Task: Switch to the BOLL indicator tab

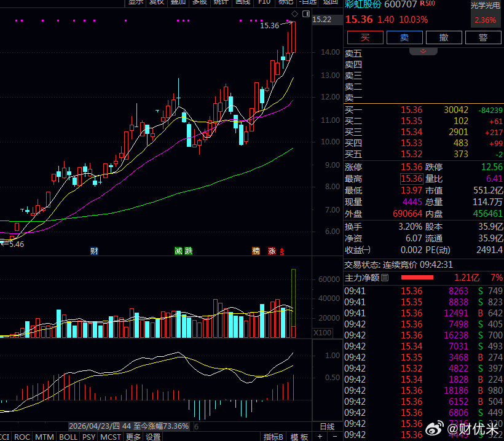Action: click(x=68, y=437)
